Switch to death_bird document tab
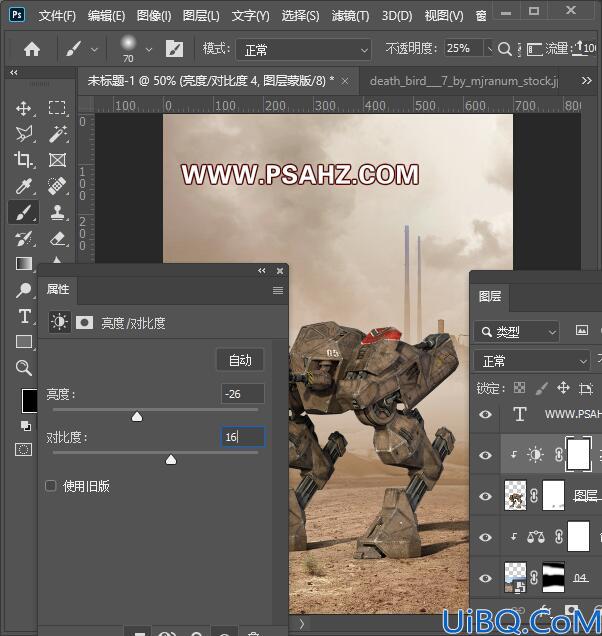 (464, 81)
